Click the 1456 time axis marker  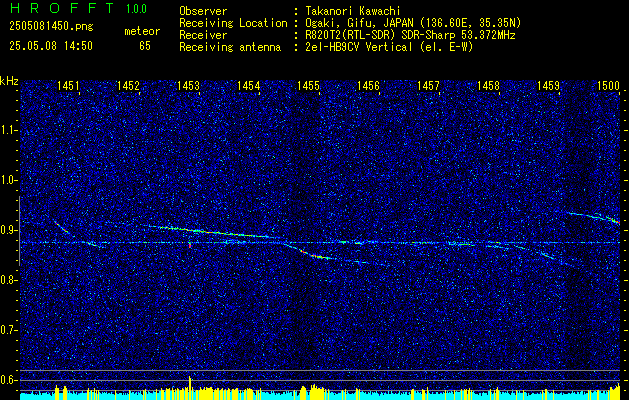(369, 85)
